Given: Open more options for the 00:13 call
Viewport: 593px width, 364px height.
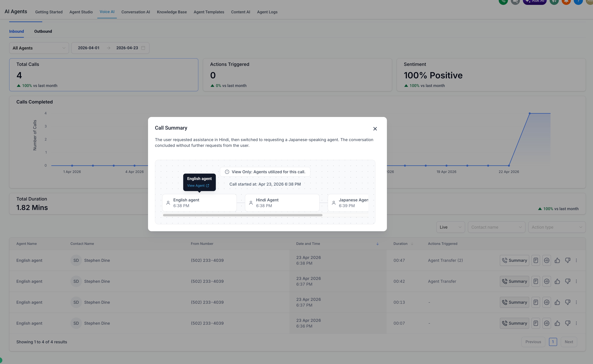Looking at the screenshot, I should [x=576, y=302].
